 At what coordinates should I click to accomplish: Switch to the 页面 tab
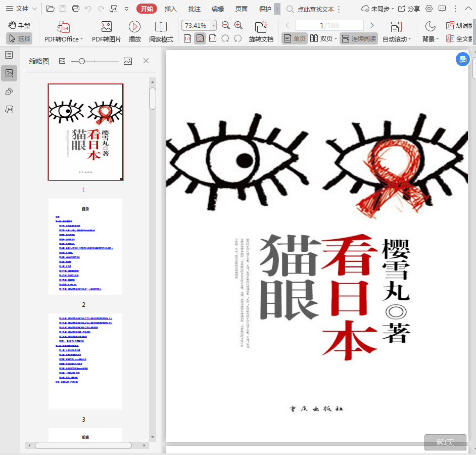(242, 9)
